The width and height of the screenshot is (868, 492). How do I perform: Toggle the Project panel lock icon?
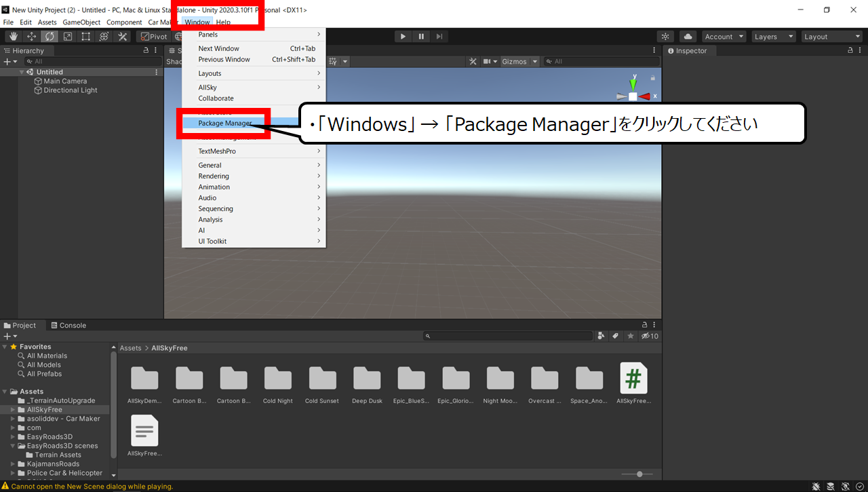tap(645, 326)
